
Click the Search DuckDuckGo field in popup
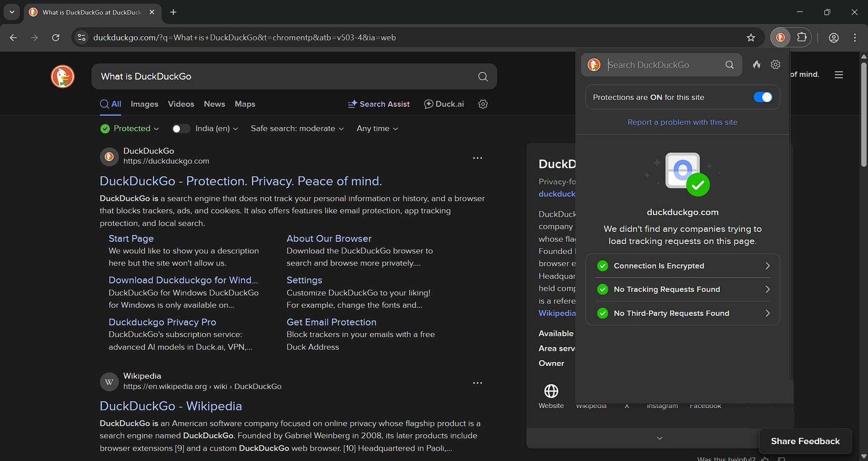pyautogui.click(x=663, y=65)
